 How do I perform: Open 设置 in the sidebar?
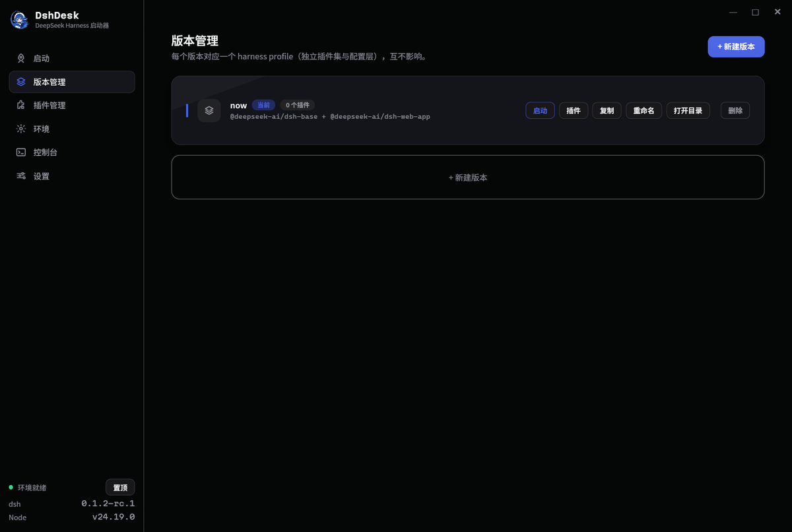point(72,176)
